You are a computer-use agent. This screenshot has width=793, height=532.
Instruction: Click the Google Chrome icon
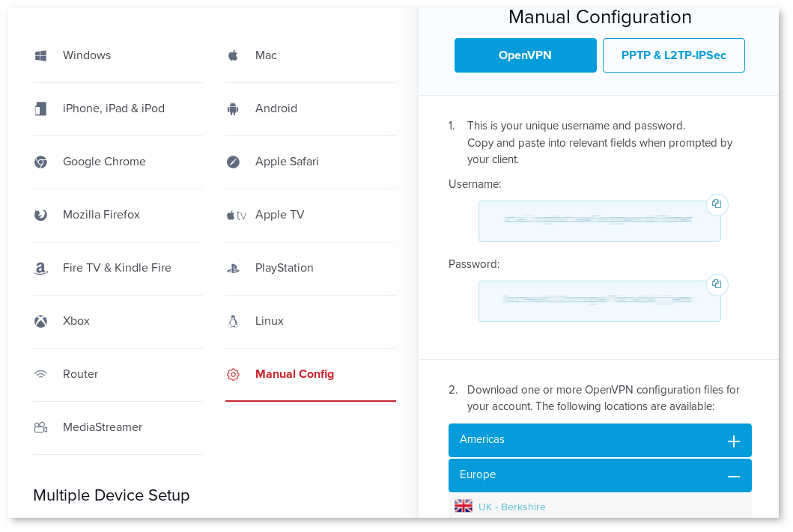(41, 162)
